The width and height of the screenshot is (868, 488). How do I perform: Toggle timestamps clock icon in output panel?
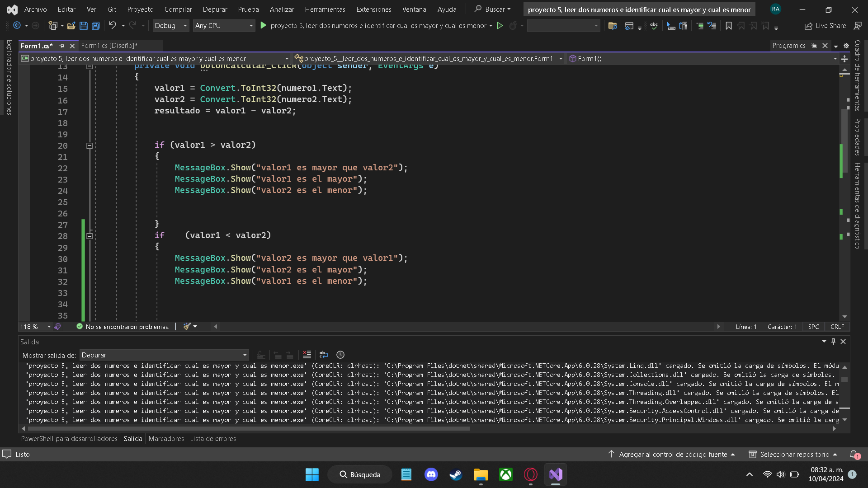pos(340,355)
